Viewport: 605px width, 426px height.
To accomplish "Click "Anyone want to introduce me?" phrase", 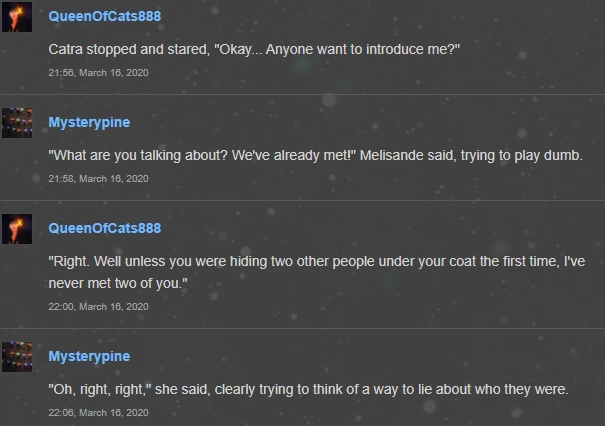I will (x=362, y=50).
